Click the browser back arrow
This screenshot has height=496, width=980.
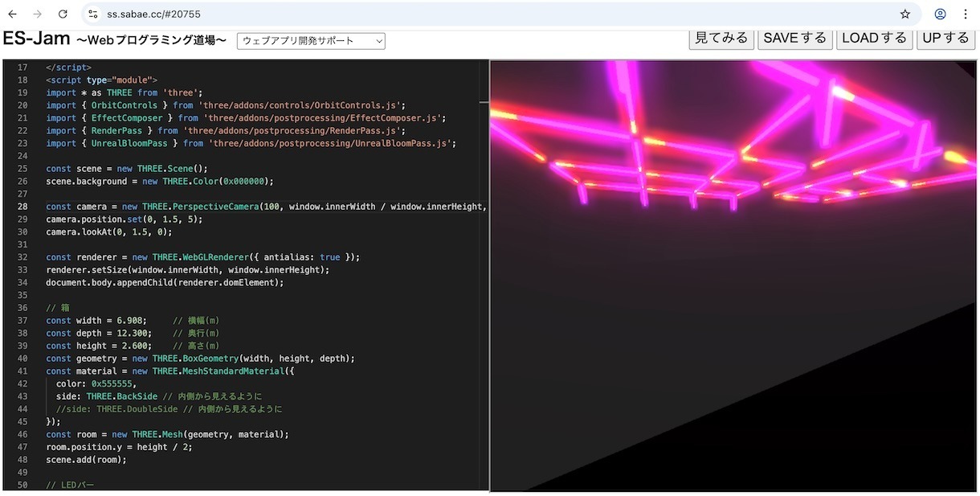click(x=12, y=14)
